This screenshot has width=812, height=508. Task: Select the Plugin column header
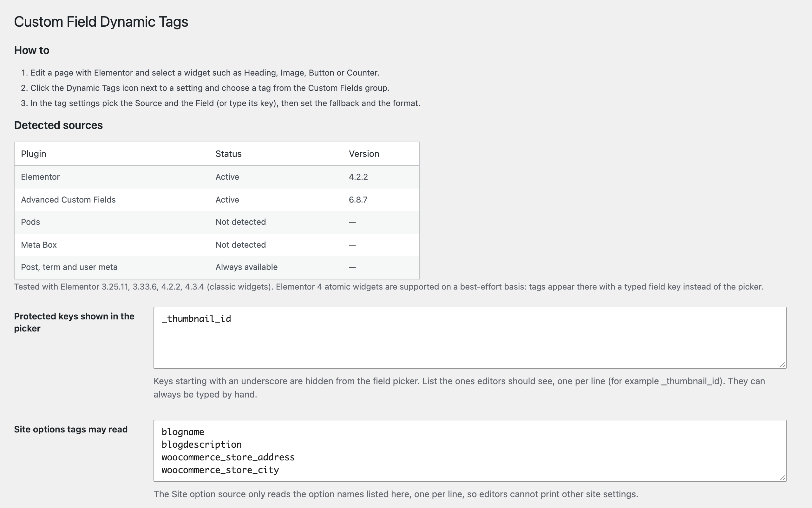34,154
